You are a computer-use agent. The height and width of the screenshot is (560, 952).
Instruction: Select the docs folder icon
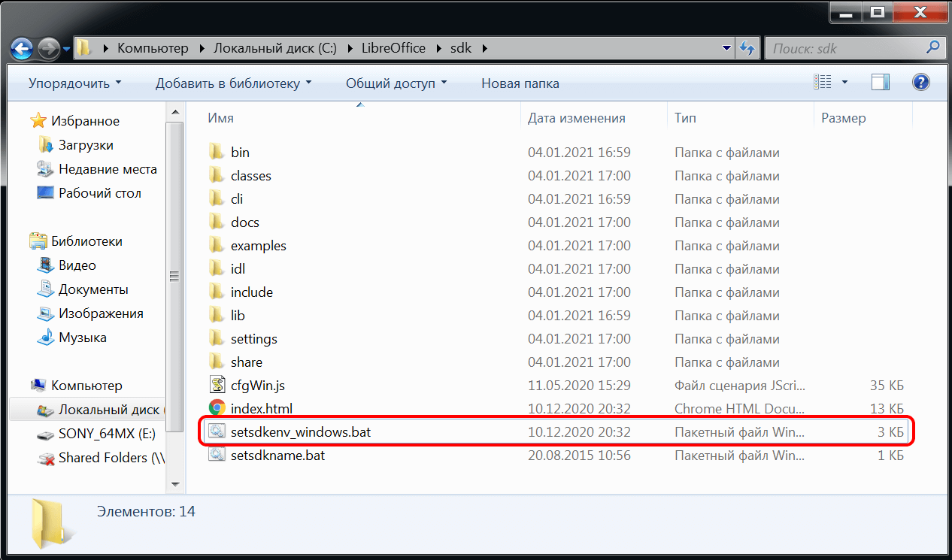(x=217, y=222)
